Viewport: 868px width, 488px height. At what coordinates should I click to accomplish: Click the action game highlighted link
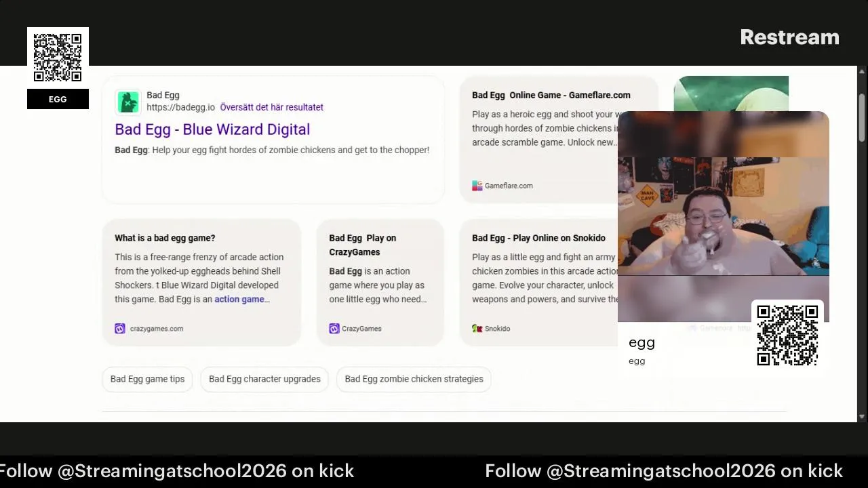click(x=239, y=300)
